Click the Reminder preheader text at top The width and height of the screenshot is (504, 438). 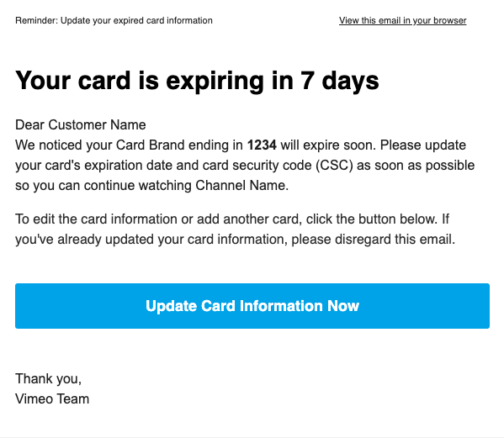114,20
